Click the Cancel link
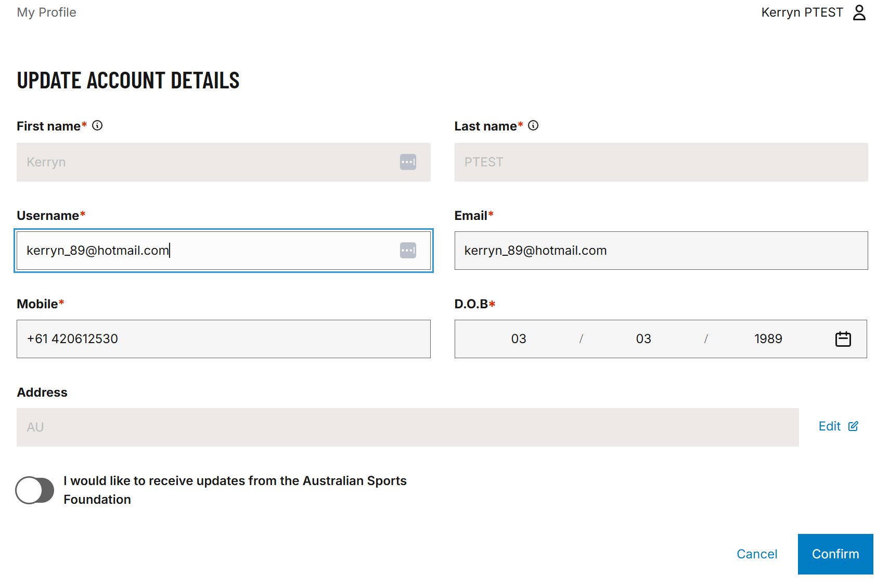The height and width of the screenshot is (588, 876). click(x=757, y=554)
